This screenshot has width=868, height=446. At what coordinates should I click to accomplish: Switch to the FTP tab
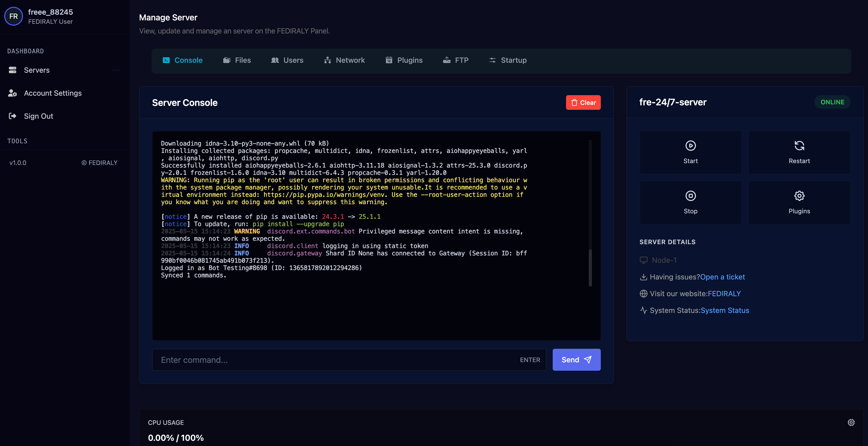(455, 60)
